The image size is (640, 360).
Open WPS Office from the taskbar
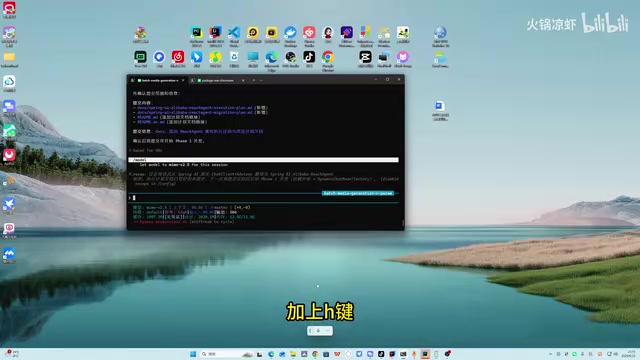(x=337, y=354)
